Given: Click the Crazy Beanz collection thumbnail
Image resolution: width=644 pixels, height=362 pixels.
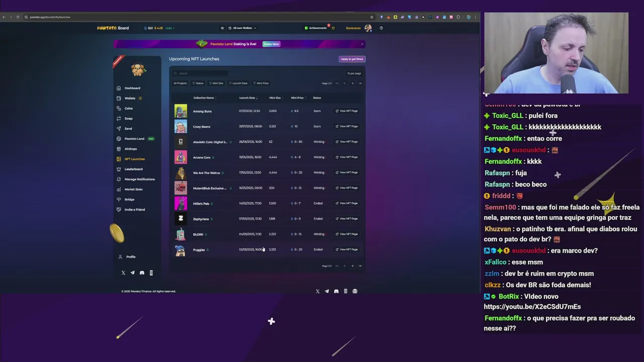Looking at the screenshot, I should click(x=181, y=126).
